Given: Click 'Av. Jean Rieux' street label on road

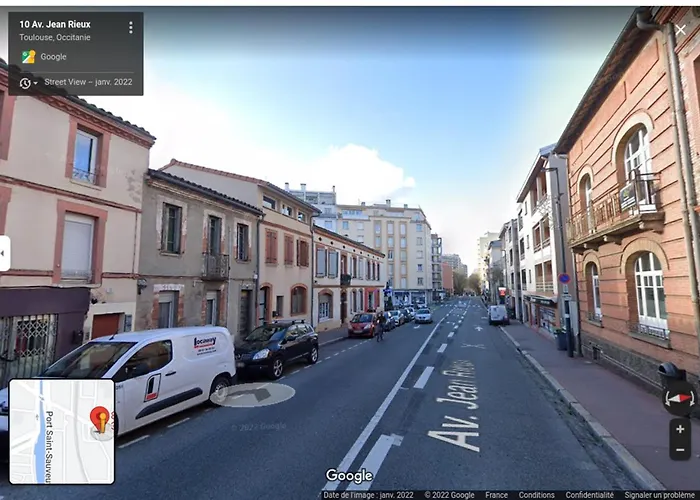Looking at the screenshot, I should pyautogui.click(x=454, y=404).
